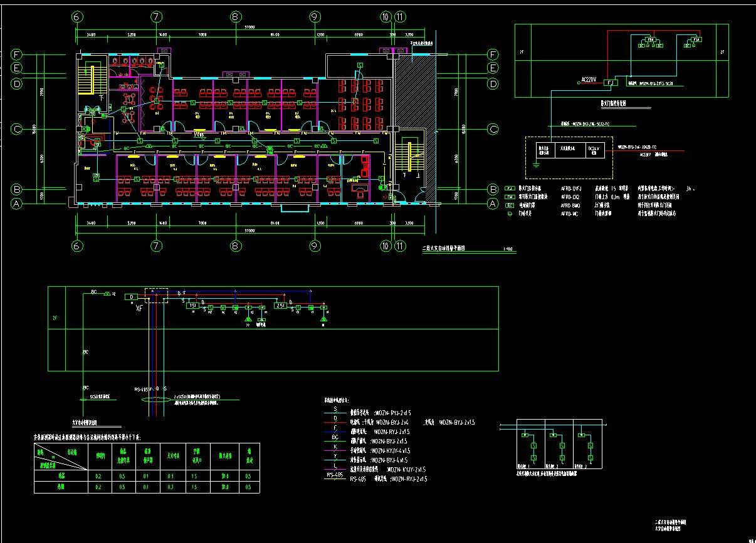This screenshot has width=756, height=543.
Task: Click the RS-485 entry in wire legend
Action: [335, 477]
